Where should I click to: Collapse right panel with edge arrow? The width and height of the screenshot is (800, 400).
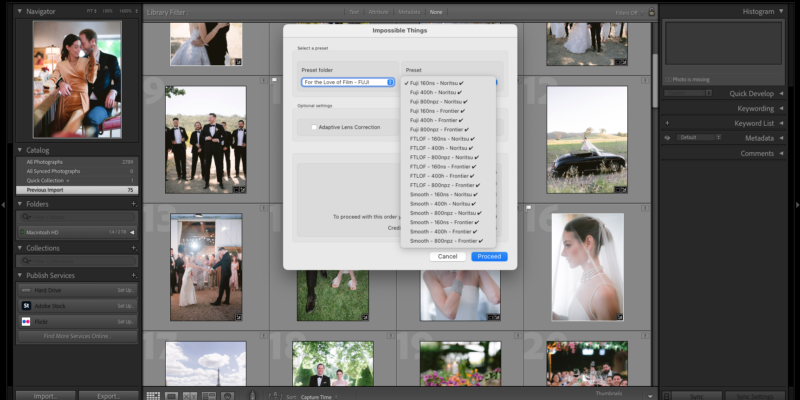[x=797, y=205]
